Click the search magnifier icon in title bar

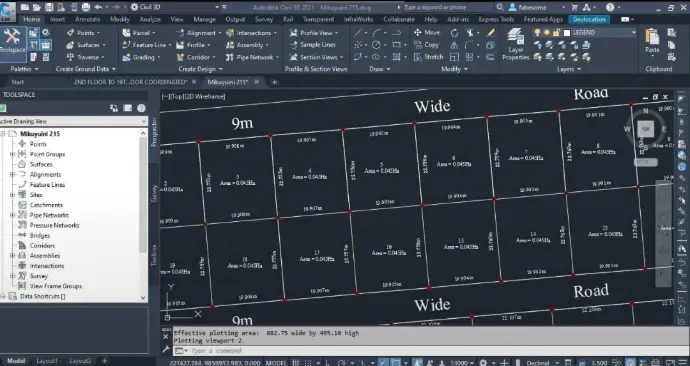(x=500, y=7)
